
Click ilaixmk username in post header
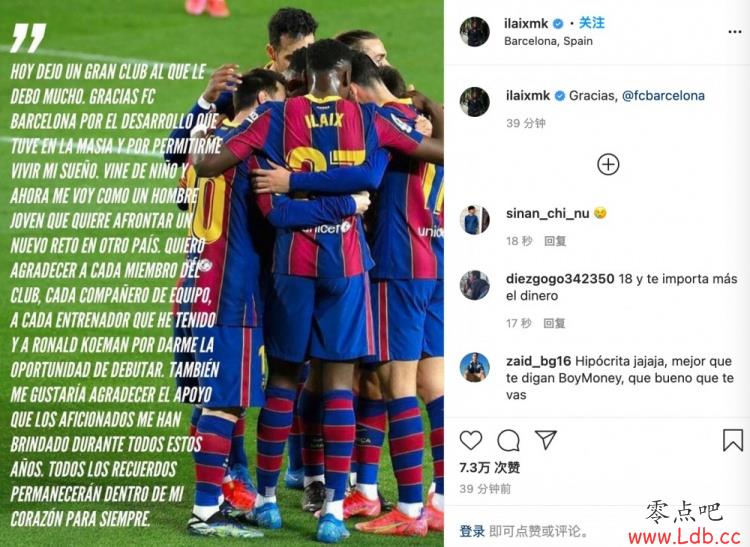pyautogui.click(x=526, y=23)
